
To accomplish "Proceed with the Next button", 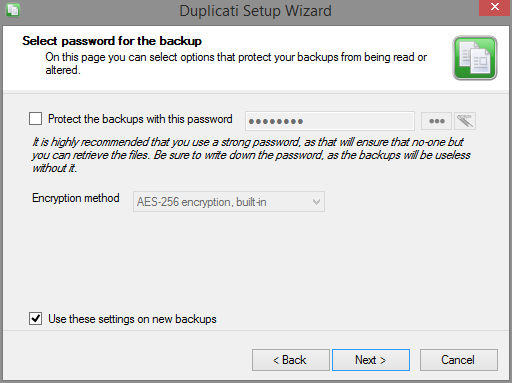I will point(371,360).
